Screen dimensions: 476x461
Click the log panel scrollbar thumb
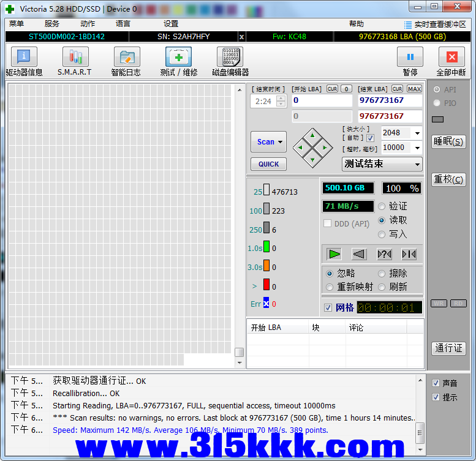pyautogui.click(x=420, y=433)
